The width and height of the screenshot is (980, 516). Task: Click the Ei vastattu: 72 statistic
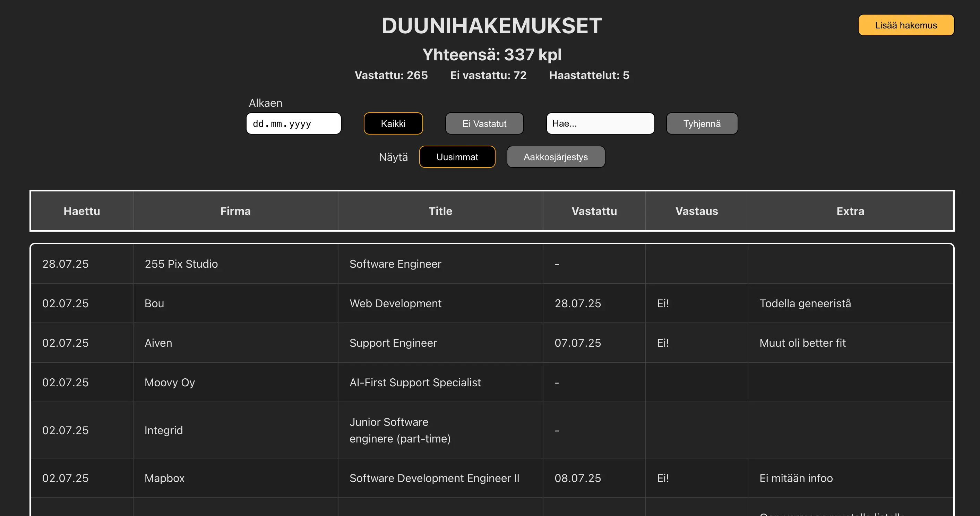488,75
